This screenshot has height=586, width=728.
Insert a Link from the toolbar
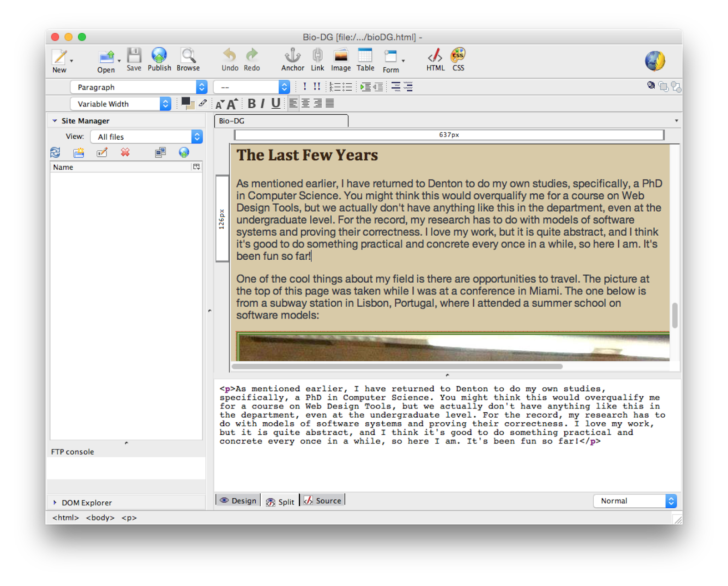pyautogui.click(x=318, y=60)
